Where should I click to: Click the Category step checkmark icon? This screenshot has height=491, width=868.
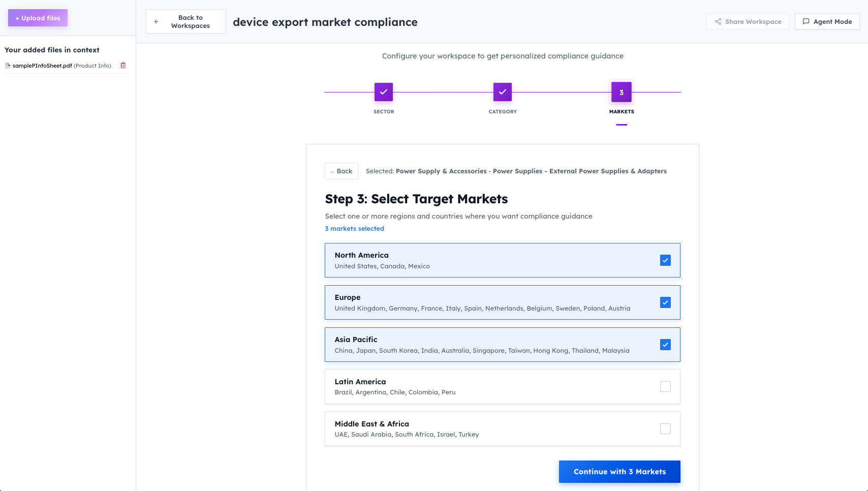[503, 92]
